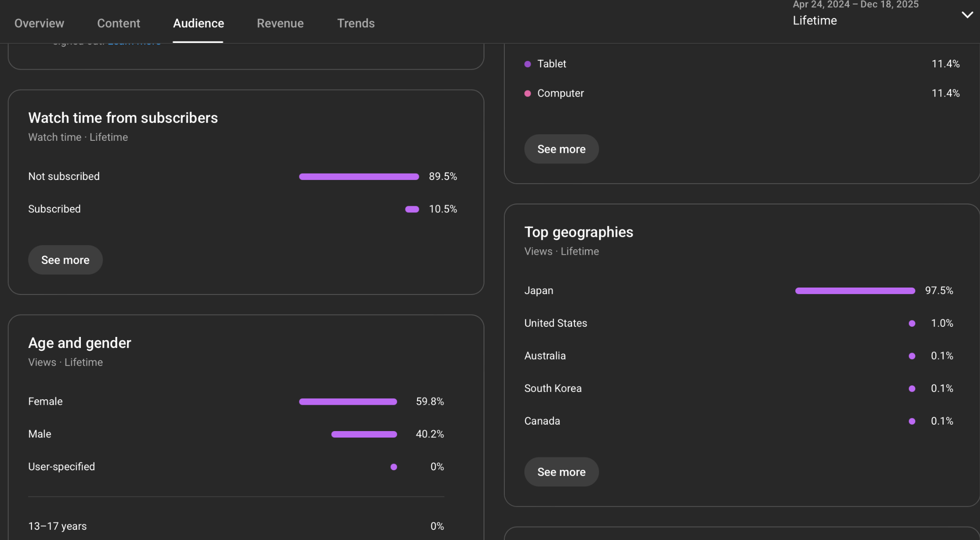Select the Revenue tab

pos(280,23)
